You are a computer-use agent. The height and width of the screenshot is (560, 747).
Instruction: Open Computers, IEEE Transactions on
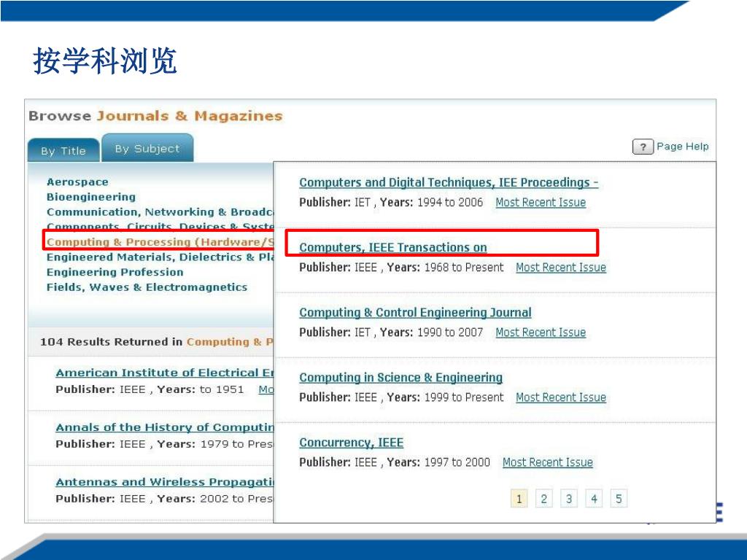(393, 248)
